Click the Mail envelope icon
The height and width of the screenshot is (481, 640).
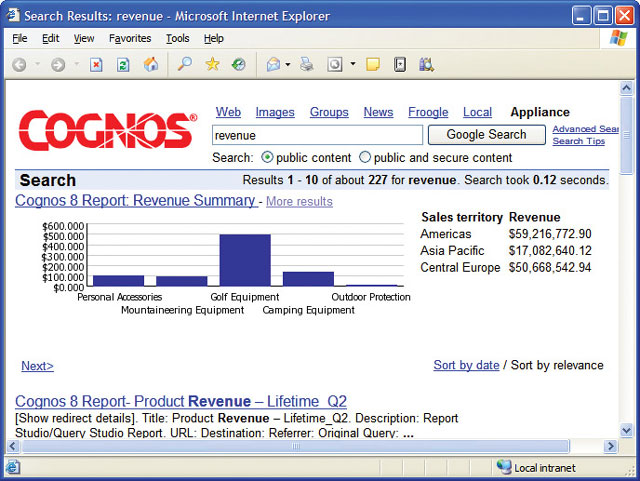273,65
